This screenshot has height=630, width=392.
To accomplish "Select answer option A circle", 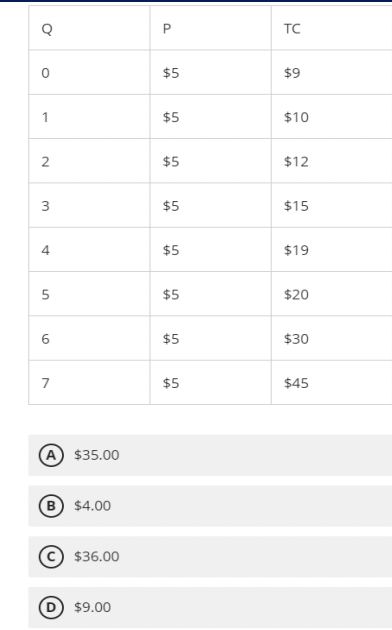I will tap(51, 455).
